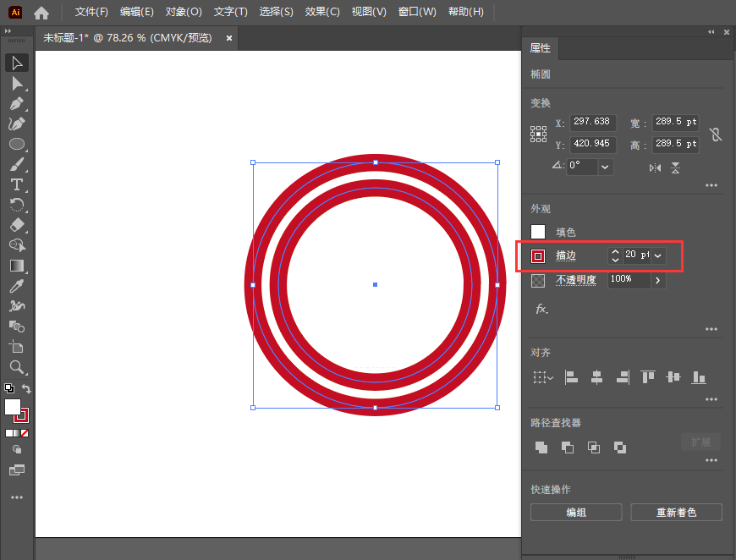Viewport: 736px width, 560px height.
Task: Click the white 填色 fill swatch
Action: (x=538, y=232)
